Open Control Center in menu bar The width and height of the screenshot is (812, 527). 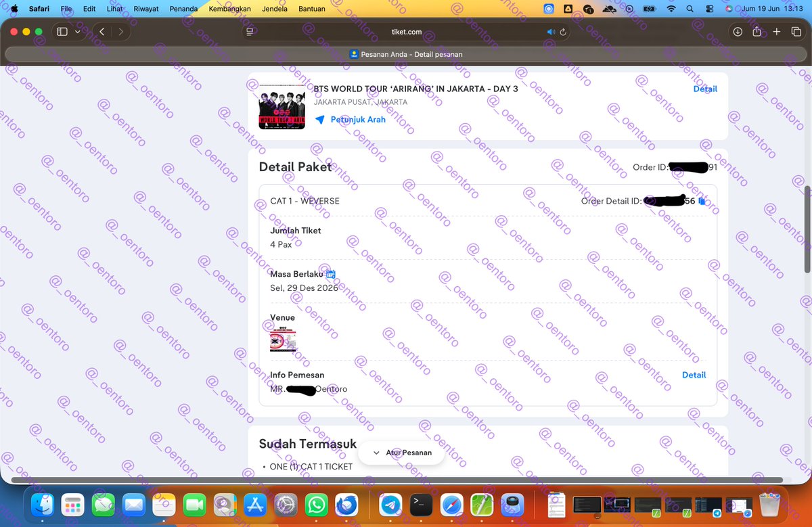pyautogui.click(x=708, y=9)
